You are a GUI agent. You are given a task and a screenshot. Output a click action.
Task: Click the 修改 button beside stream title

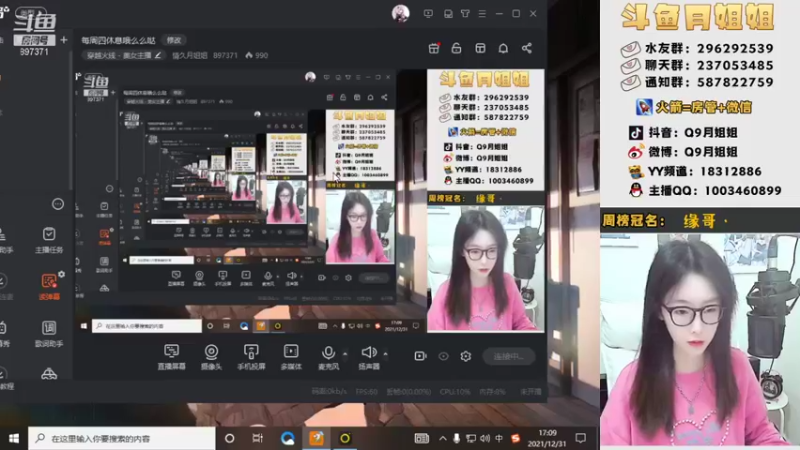coord(174,40)
